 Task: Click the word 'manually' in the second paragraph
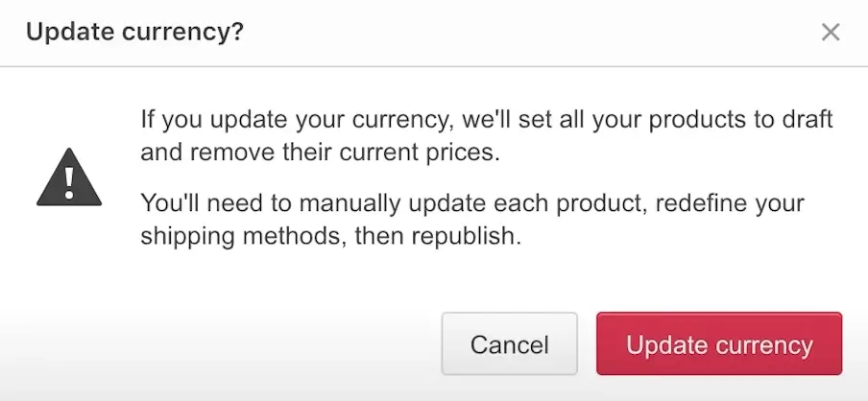click(350, 204)
